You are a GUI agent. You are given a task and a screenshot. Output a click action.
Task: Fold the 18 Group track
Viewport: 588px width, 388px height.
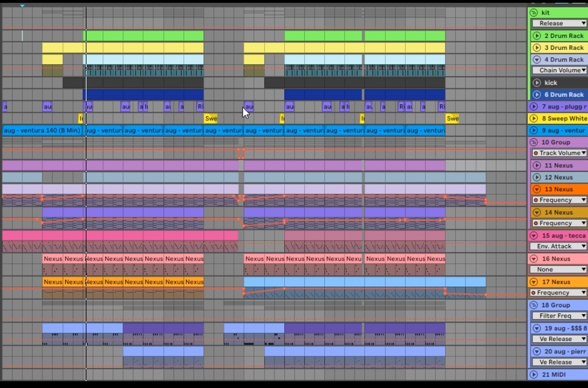(x=533, y=305)
